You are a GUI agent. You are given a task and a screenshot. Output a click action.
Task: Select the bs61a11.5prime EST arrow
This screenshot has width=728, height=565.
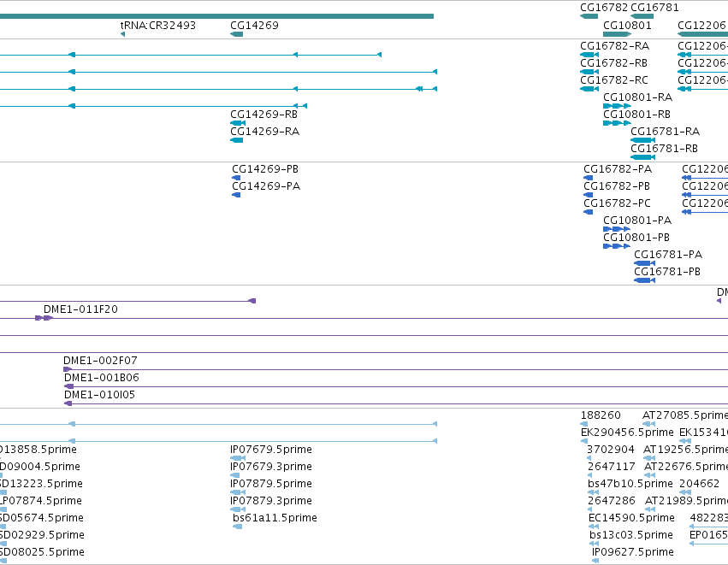click(x=237, y=526)
